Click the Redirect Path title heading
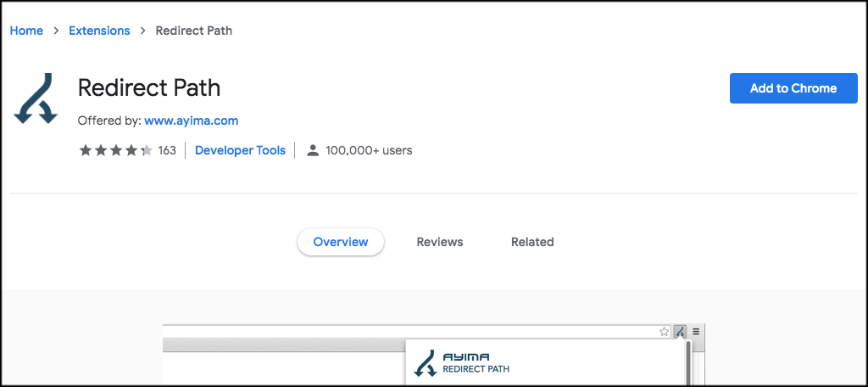The image size is (868, 387). pos(149,87)
